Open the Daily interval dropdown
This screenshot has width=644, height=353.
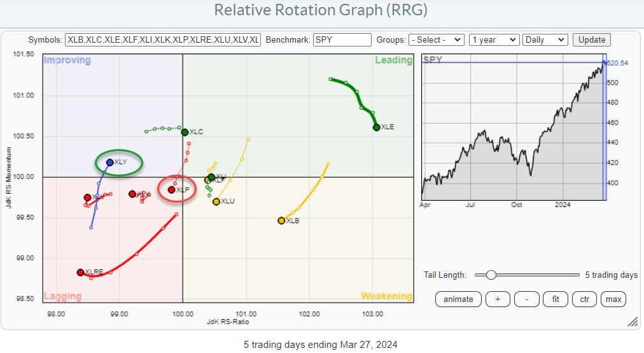pyautogui.click(x=544, y=40)
